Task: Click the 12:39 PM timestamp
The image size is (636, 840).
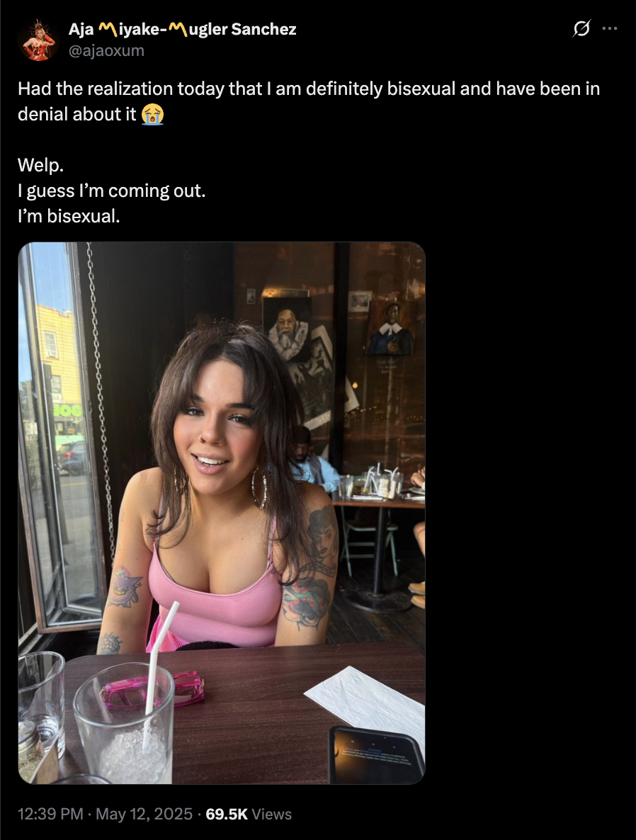Action: click(50, 815)
